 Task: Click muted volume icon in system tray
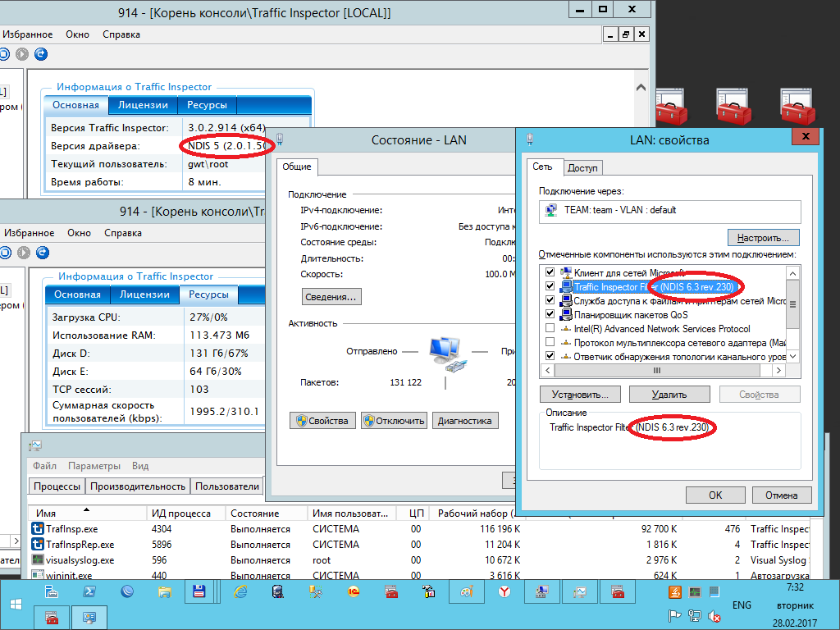tap(714, 617)
